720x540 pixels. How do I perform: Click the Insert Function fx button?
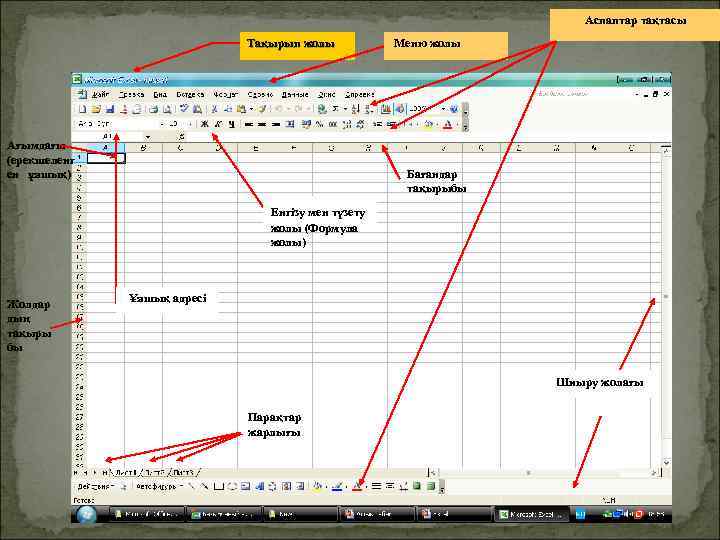182,136
